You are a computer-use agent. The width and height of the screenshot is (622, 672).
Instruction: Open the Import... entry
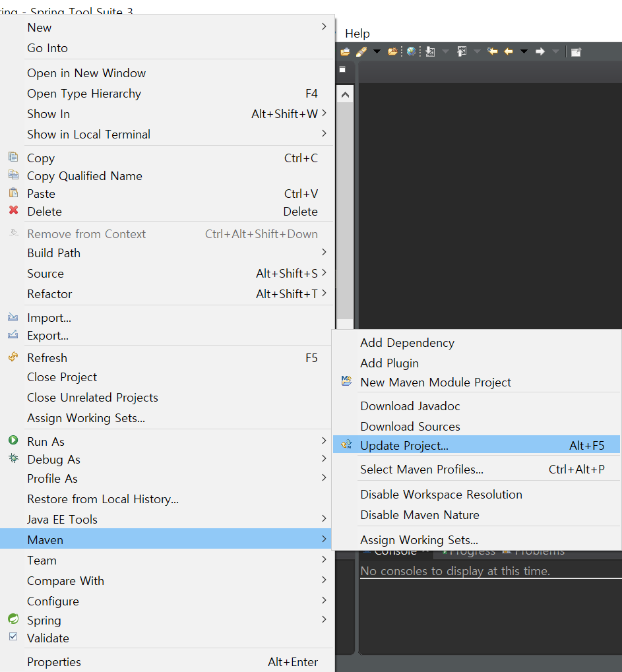[x=167, y=318]
